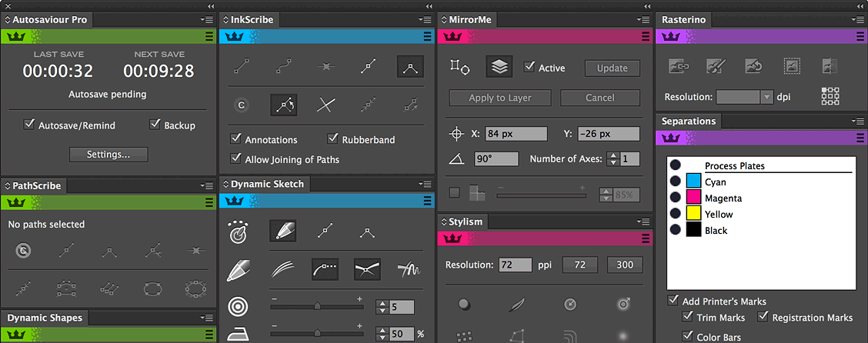Click the concentric circles icon in Dynamic Sketch
868x343 pixels.
click(x=239, y=307)
